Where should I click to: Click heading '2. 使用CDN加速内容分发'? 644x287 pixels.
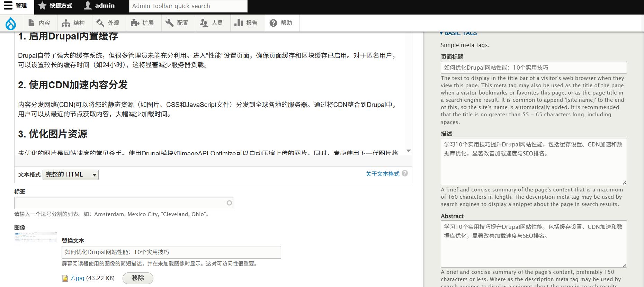(x=73, y=85)
